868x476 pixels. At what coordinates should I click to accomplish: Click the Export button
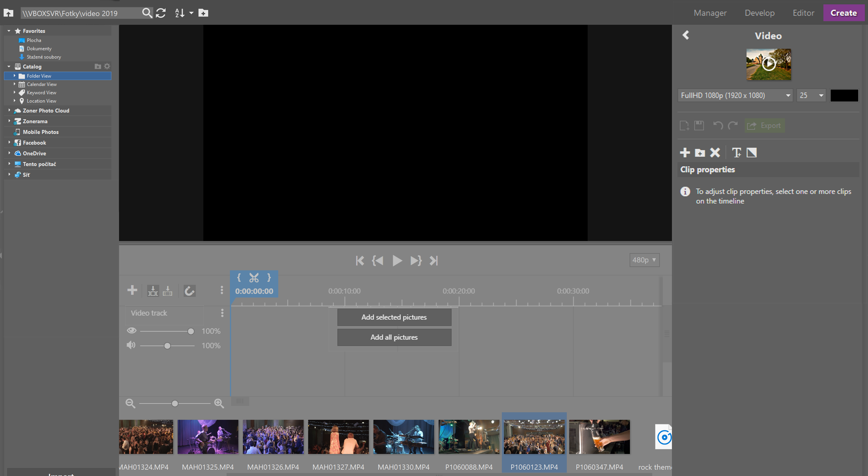tap(764, 126)
